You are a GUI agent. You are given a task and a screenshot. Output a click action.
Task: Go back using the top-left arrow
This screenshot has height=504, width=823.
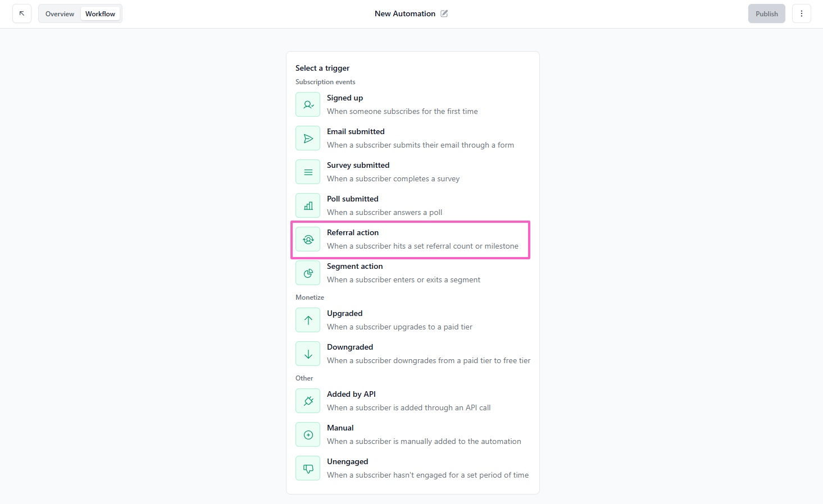pyautogui.click(x=22, y=13)
